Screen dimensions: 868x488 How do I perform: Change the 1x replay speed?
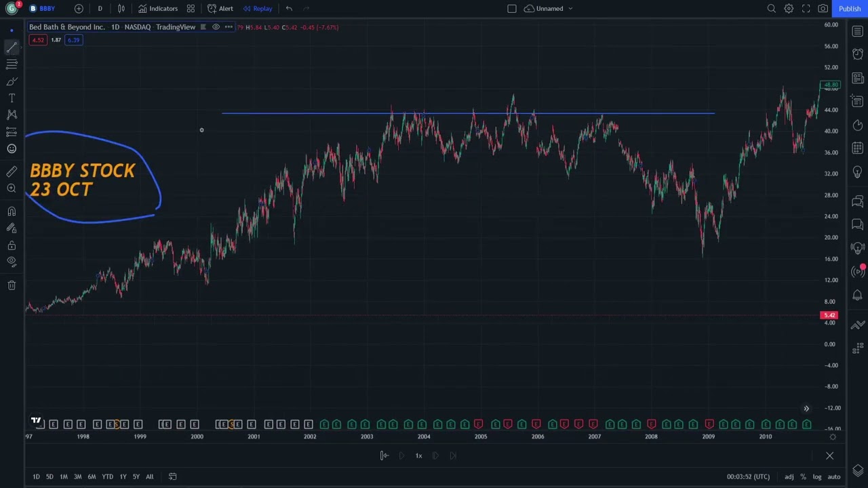pos(418,455)
